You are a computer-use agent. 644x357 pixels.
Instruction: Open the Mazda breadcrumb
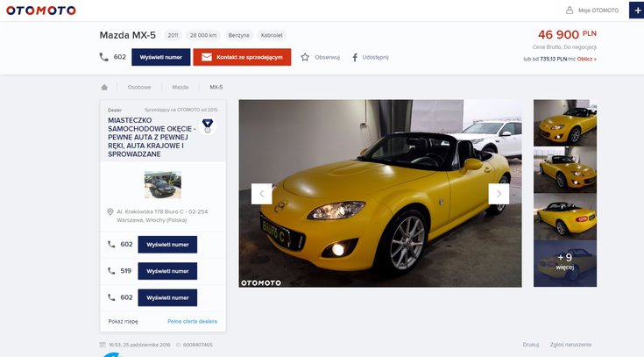coord(180,87)
